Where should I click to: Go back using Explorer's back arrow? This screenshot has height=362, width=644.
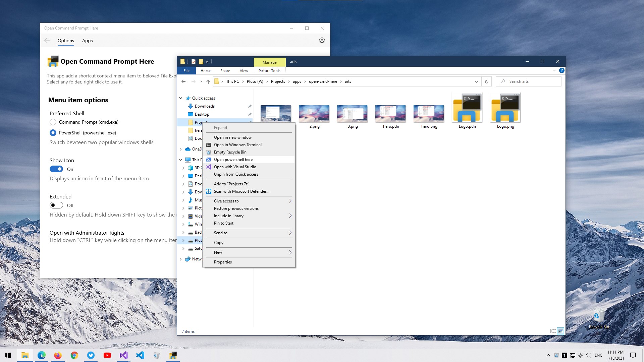pos(183,81)
